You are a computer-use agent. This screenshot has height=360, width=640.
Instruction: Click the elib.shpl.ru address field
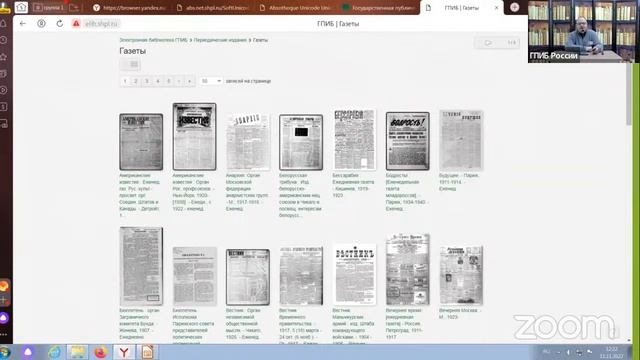coord(101,24)
